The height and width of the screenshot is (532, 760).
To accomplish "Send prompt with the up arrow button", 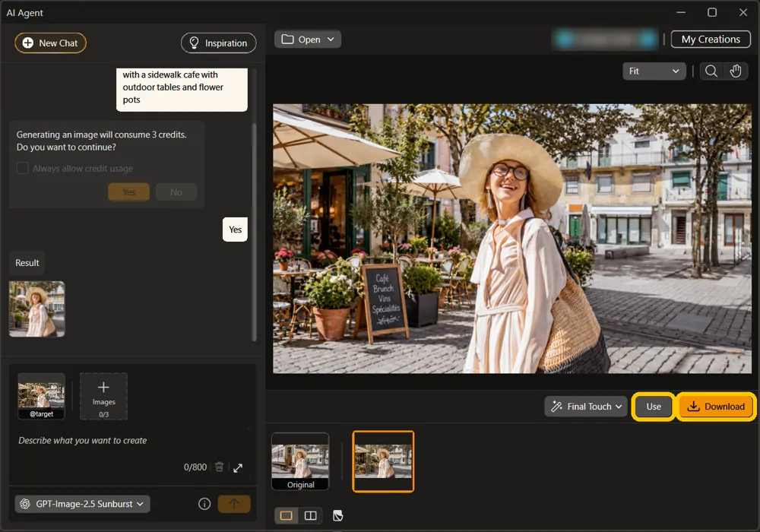I will [x=234, y=504].
